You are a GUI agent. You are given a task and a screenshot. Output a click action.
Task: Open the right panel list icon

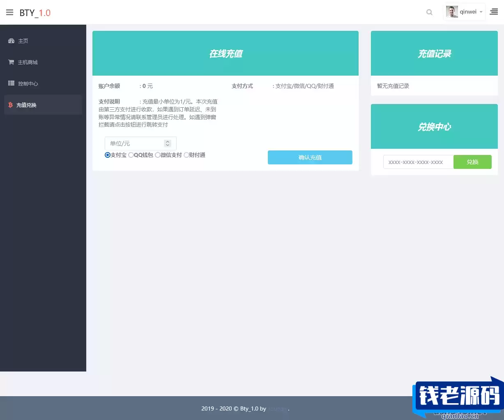[x=494, y=12]
